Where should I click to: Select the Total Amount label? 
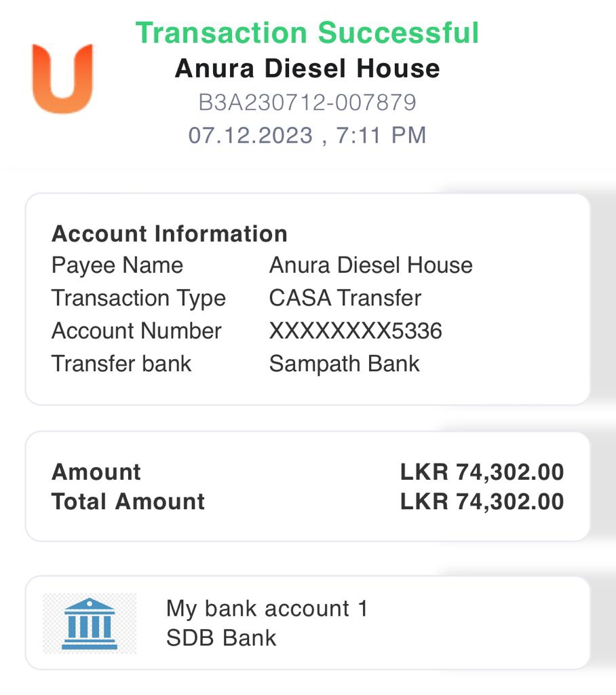coord(128,502)
